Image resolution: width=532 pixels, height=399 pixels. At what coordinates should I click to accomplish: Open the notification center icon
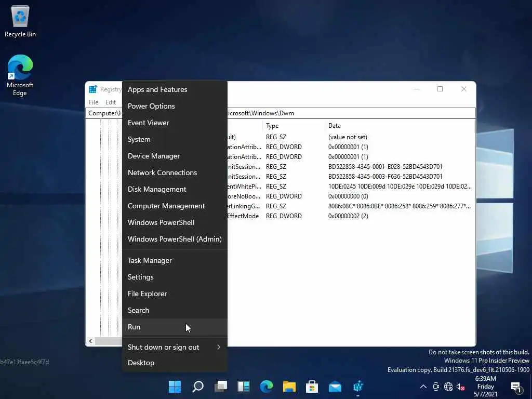(x=516, y=387)
